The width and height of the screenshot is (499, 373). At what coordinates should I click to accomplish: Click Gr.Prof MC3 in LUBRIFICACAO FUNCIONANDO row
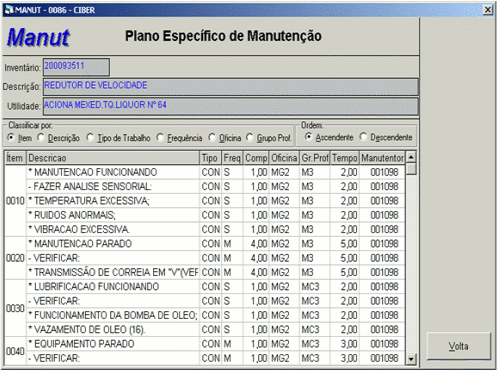pos(315,287)
